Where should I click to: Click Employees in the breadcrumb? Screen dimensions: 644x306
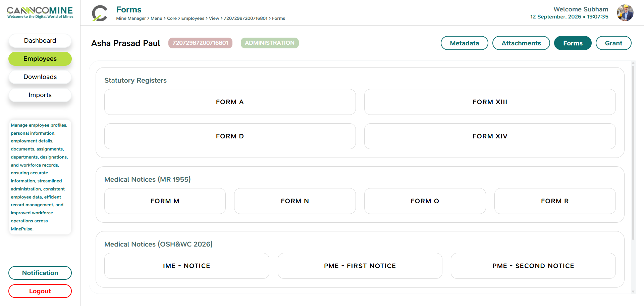193,18
